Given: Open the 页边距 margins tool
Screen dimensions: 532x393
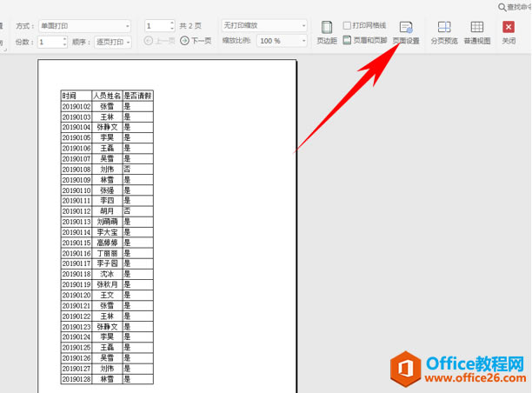Looking at the screenshot, I should click(327, 33).
